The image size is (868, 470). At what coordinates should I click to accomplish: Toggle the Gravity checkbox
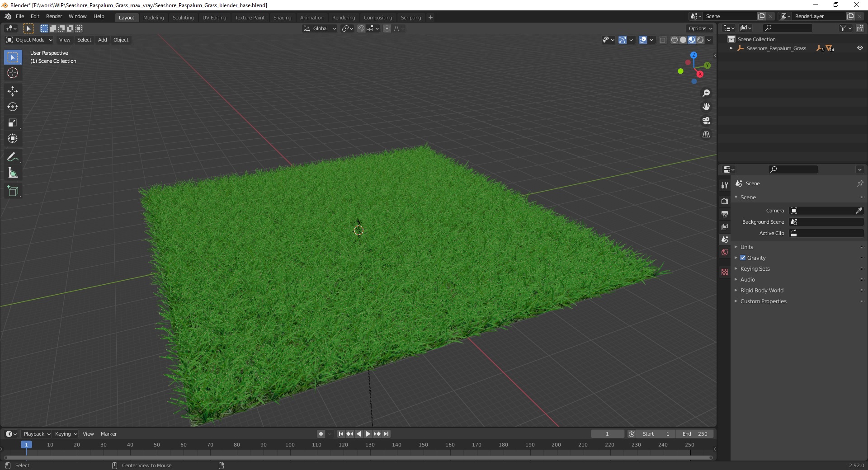743,258
